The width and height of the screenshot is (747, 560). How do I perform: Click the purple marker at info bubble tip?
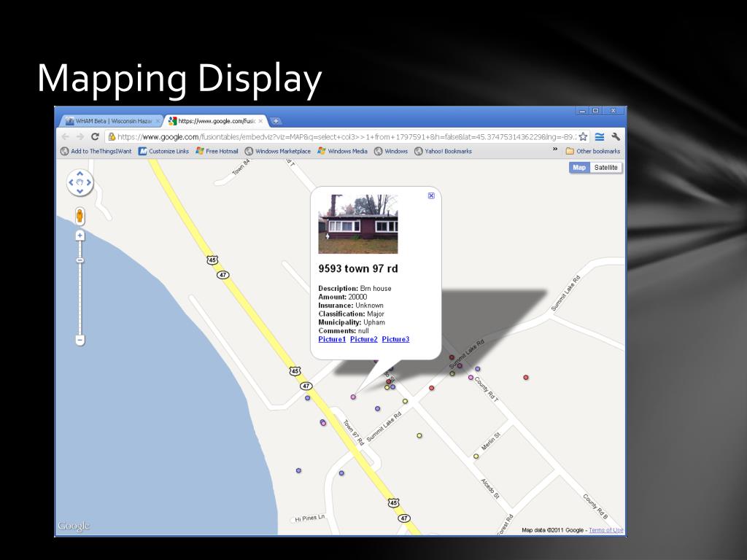pos(353,397)
